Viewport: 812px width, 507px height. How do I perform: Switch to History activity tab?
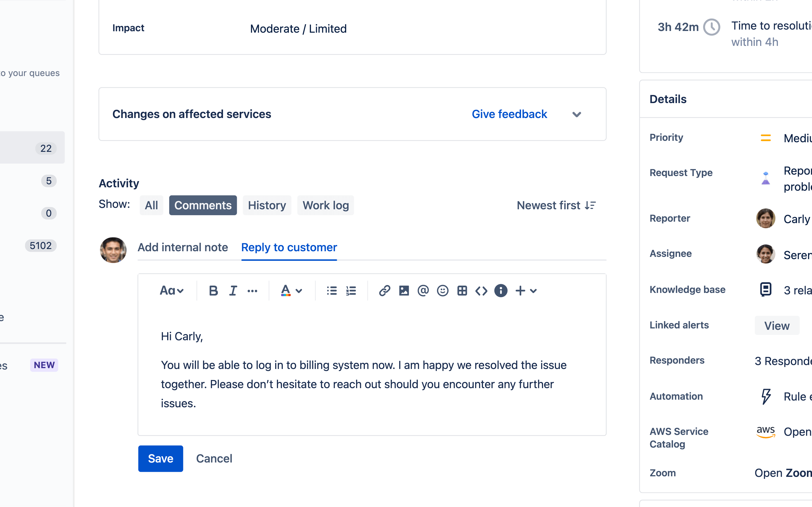pos(266,205)
